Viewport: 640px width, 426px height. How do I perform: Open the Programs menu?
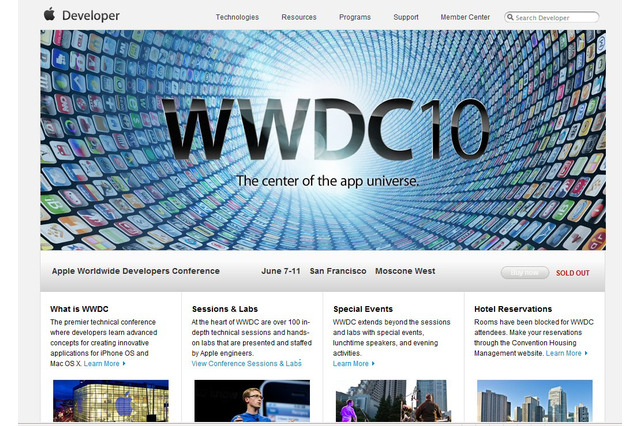tap(355, 17)
